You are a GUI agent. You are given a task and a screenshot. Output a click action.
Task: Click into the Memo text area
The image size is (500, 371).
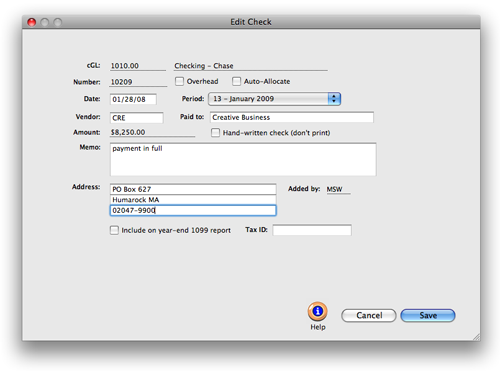(243, 159)
